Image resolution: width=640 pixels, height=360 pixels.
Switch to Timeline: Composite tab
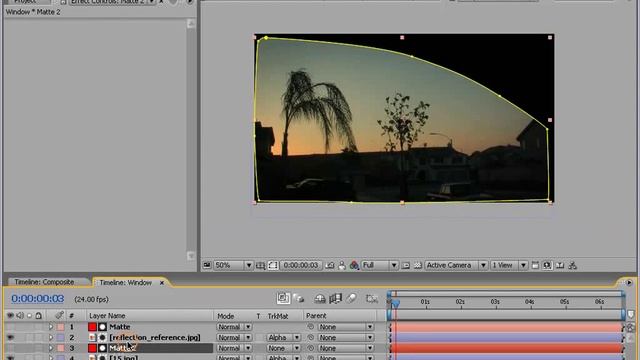(x=44, y=282)
